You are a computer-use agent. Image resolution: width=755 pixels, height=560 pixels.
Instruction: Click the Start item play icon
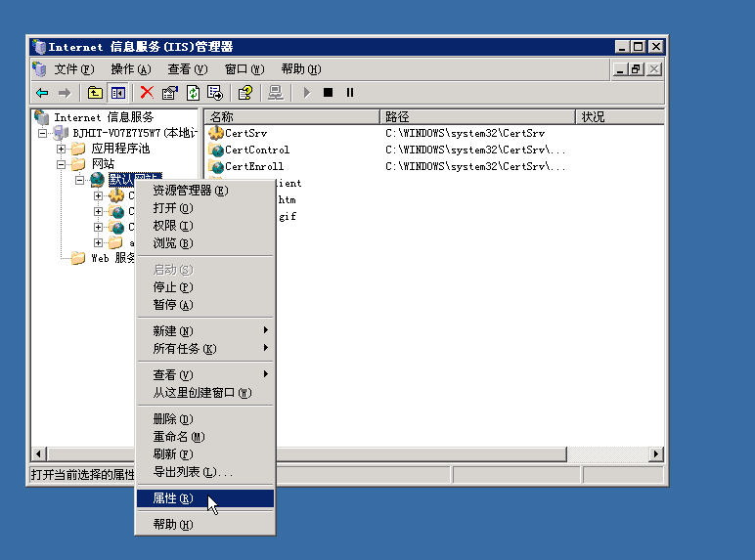point(307,93)
